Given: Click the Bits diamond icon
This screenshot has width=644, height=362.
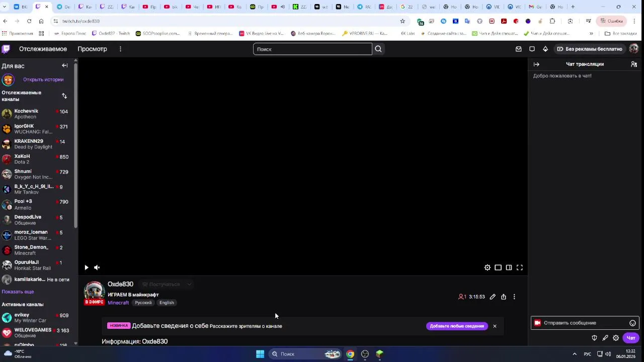Looking at the screenshot, I should [x=545, y=49].
